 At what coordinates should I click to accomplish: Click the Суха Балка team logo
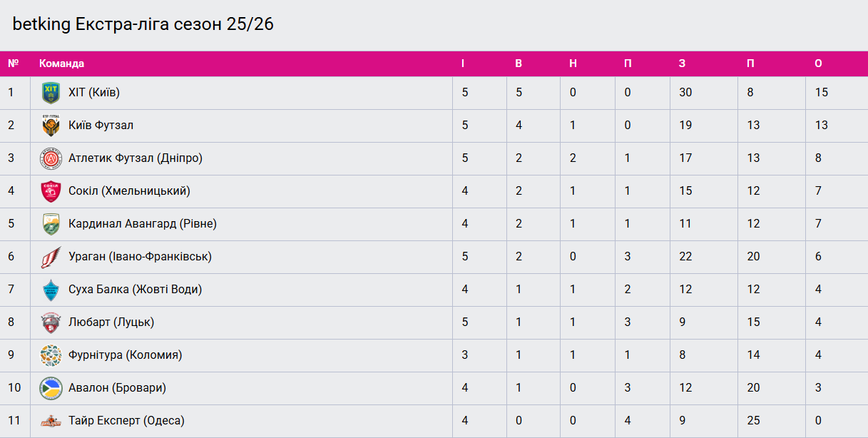[x=51, y=290]
